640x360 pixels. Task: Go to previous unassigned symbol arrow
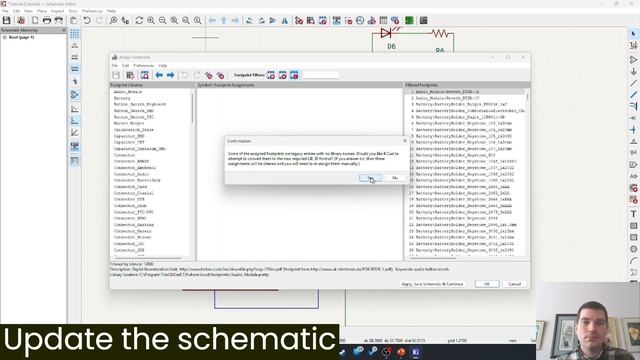point(159,75)
